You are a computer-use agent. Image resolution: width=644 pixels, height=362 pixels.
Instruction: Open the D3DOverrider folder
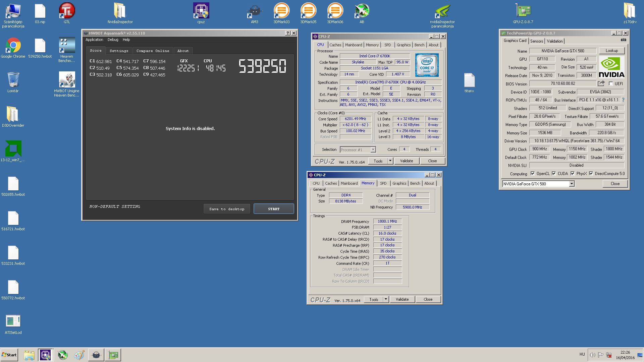tap(13, 117)
